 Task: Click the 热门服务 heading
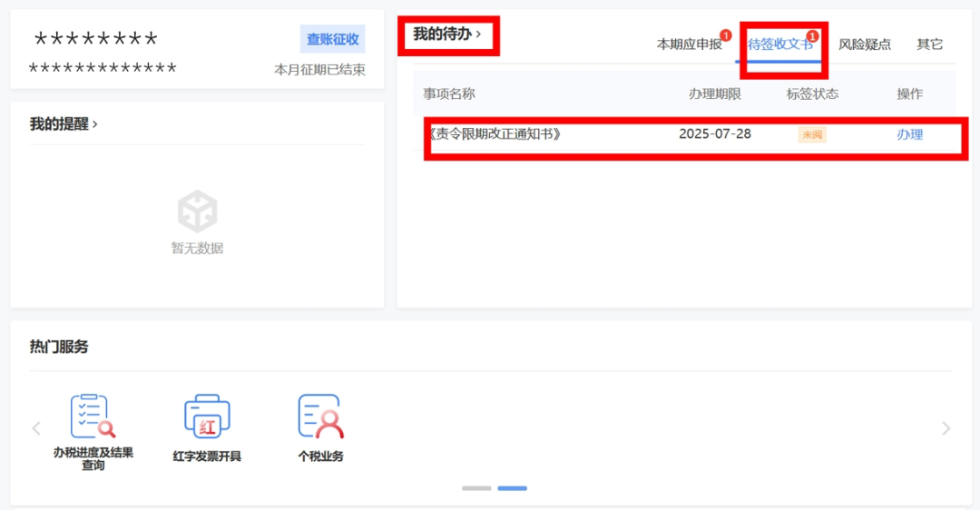59,347
